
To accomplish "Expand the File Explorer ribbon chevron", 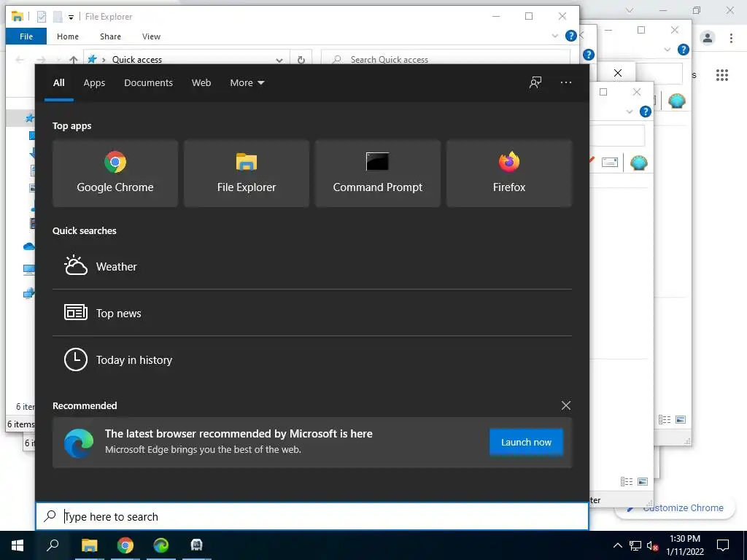I will click(554, 36).
